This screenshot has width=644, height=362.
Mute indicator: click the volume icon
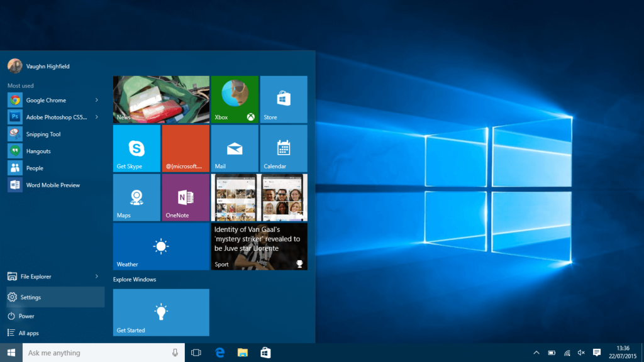580,353
